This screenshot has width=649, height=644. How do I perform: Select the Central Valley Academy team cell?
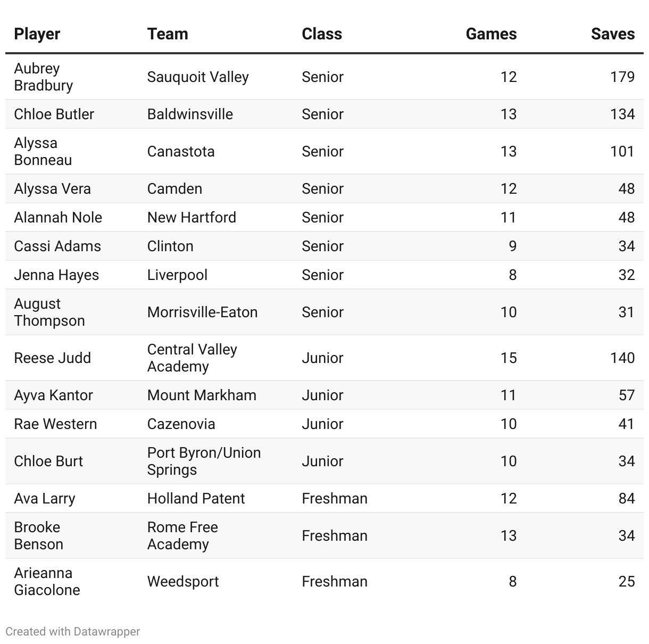click(x=192, y=358)
